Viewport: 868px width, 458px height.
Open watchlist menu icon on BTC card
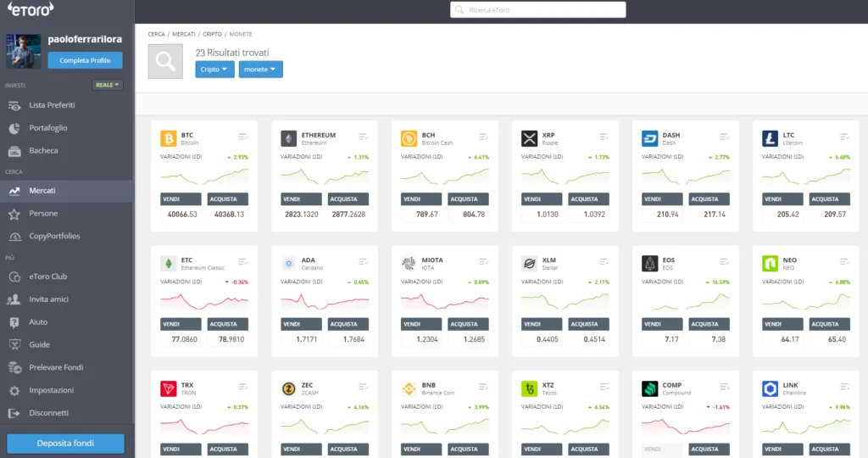[x=243, y=137]
